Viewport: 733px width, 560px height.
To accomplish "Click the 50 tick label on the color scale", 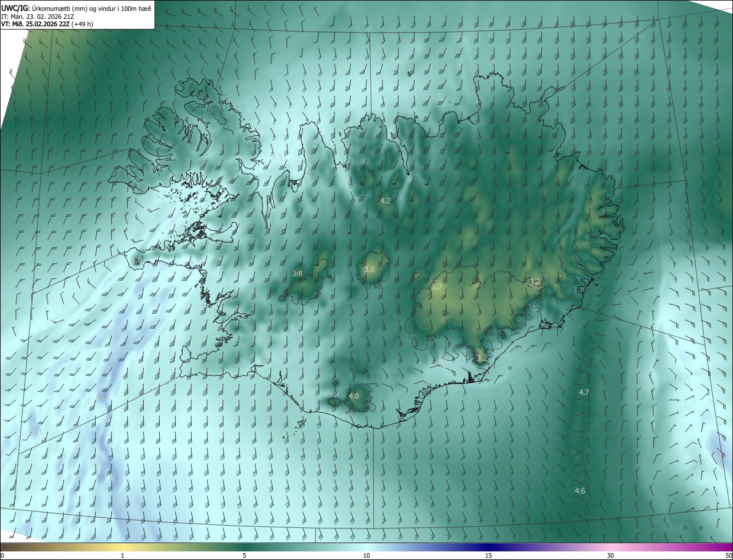I will [x=728, y=556].
